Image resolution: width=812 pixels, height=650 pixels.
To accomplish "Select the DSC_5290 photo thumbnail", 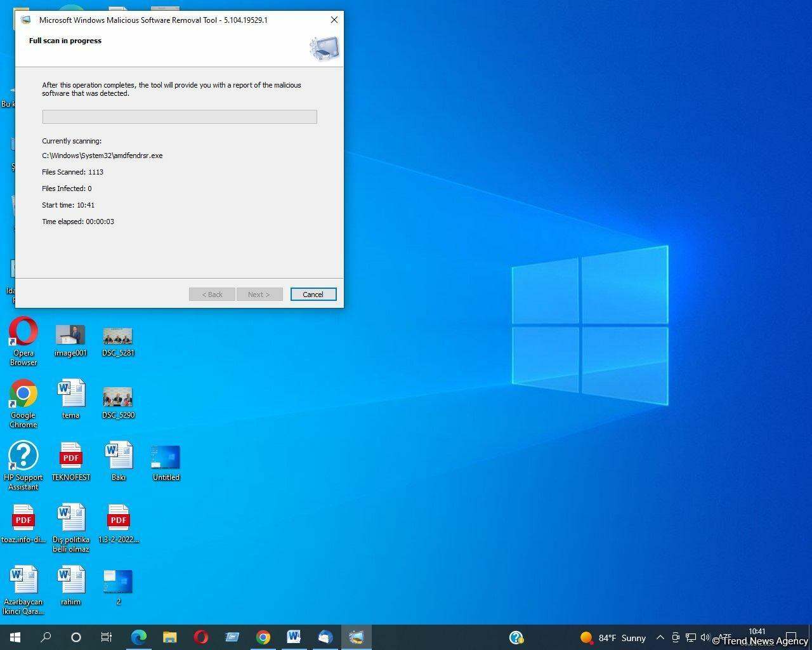I will click(118, 403).
